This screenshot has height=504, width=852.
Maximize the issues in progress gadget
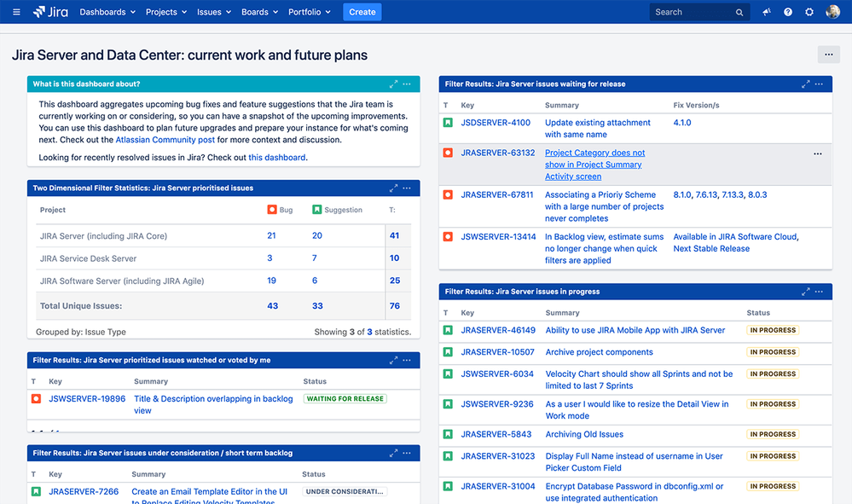(806, 292)
